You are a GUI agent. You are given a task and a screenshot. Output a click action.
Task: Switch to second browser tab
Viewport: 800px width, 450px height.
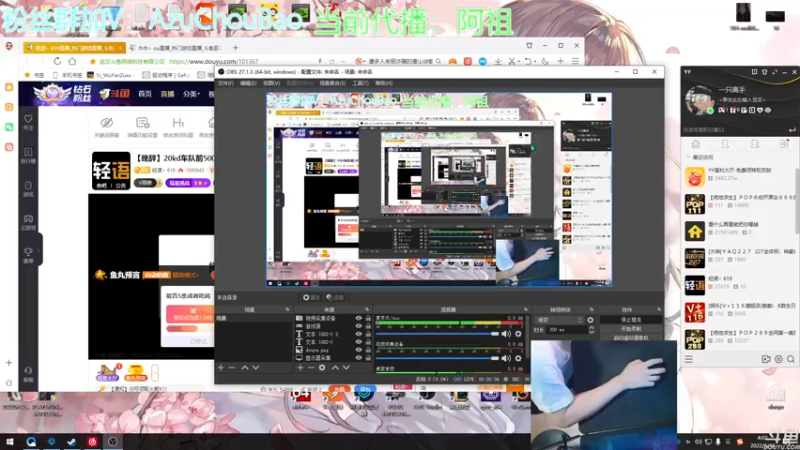click(176, 47)
